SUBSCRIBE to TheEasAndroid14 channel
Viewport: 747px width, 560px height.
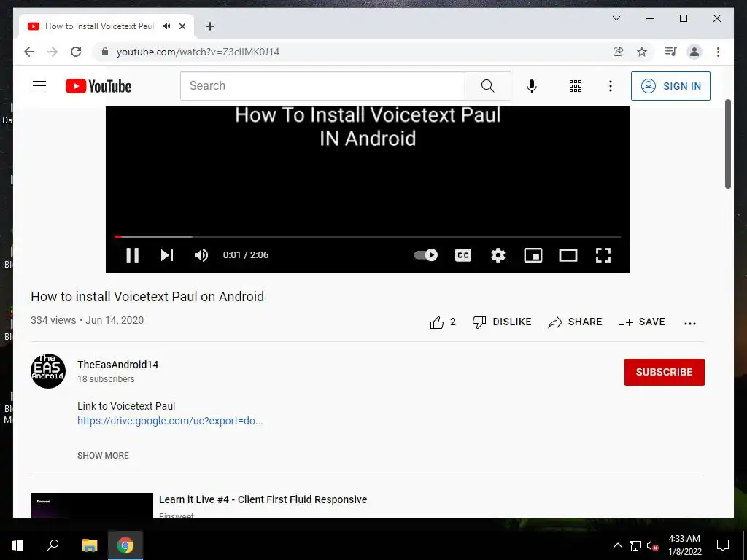pos(664,372)
